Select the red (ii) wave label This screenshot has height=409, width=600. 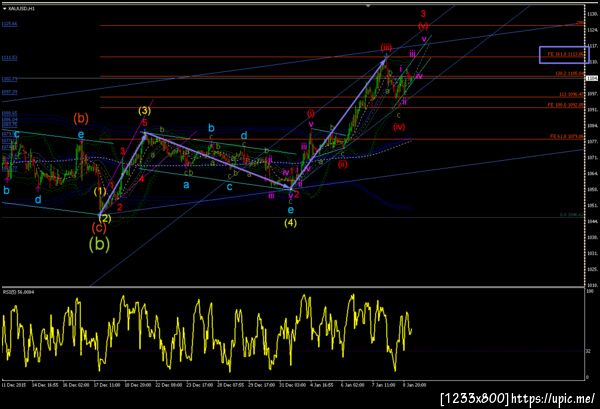tap(342, 165)
